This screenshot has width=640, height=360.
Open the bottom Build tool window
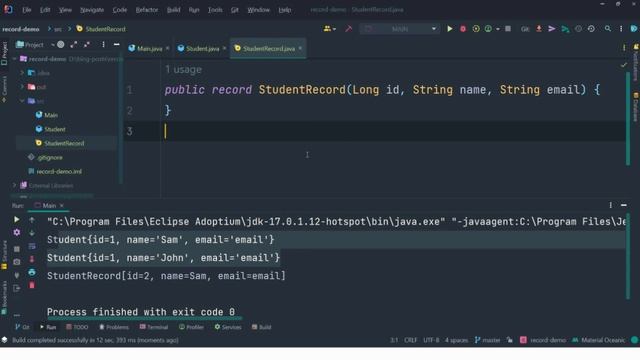(261, 327)
